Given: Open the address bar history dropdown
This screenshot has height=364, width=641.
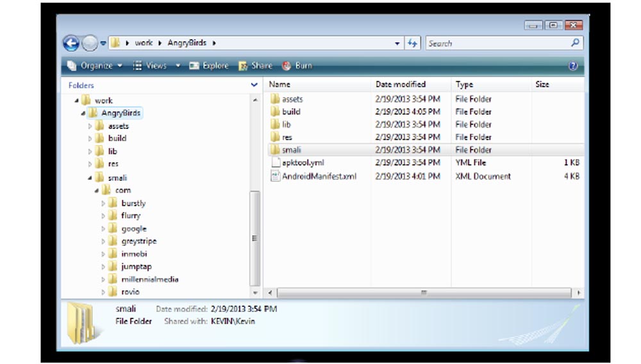Looking at the screenshot, I should [397, 44].
